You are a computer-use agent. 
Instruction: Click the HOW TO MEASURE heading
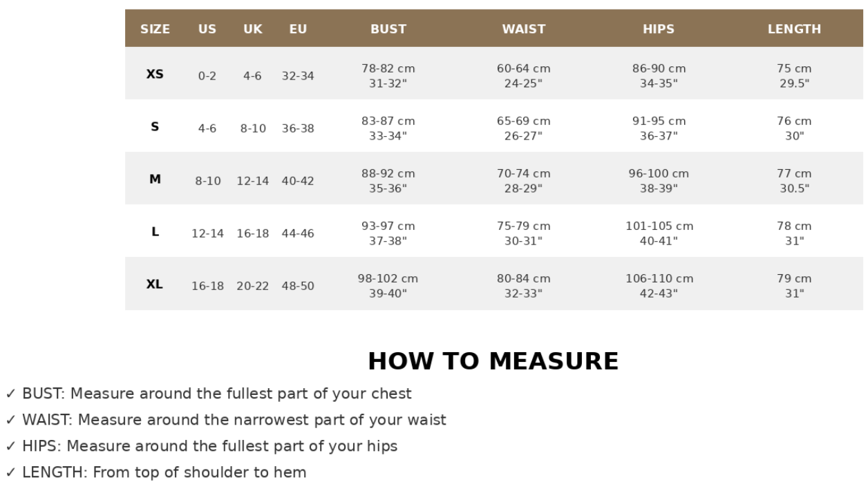(493, 361)
